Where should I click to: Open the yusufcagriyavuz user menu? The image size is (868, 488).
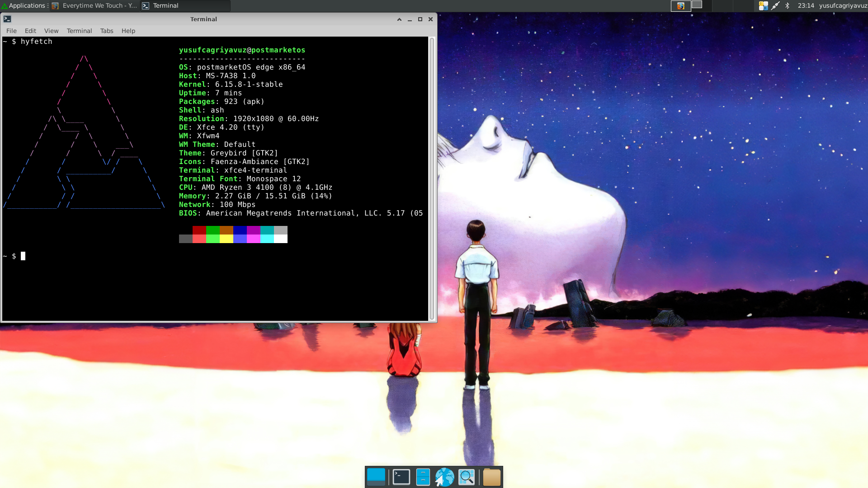coord(843,5)
